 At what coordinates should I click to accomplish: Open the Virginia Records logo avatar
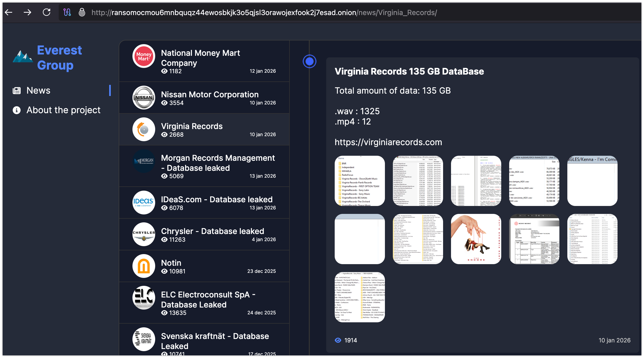pyautogui.click(x=144, y=129)
